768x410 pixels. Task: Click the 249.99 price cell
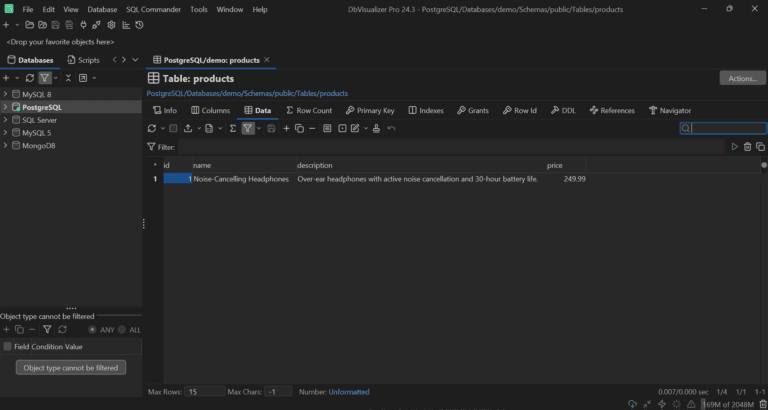click(566, 179)
